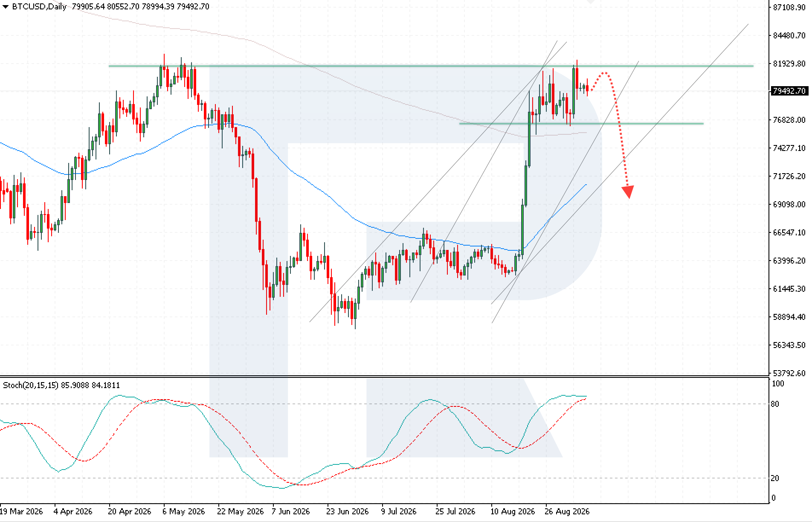Click the 23 Jun 2026 date label

[x=348, y=511]
